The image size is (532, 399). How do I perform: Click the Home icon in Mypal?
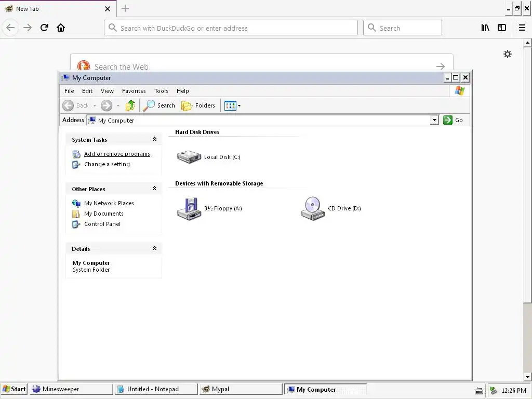click(61, 28)
